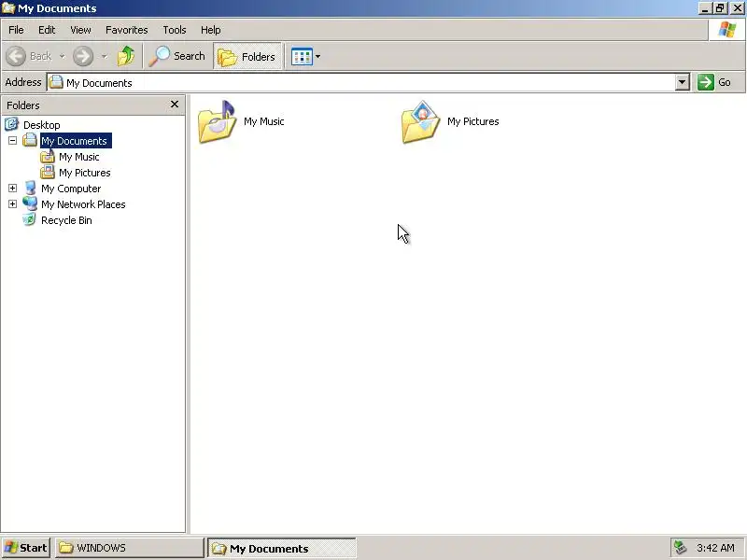Close the Folders pane
The image size is (747, 560).
tap(175, 105)
